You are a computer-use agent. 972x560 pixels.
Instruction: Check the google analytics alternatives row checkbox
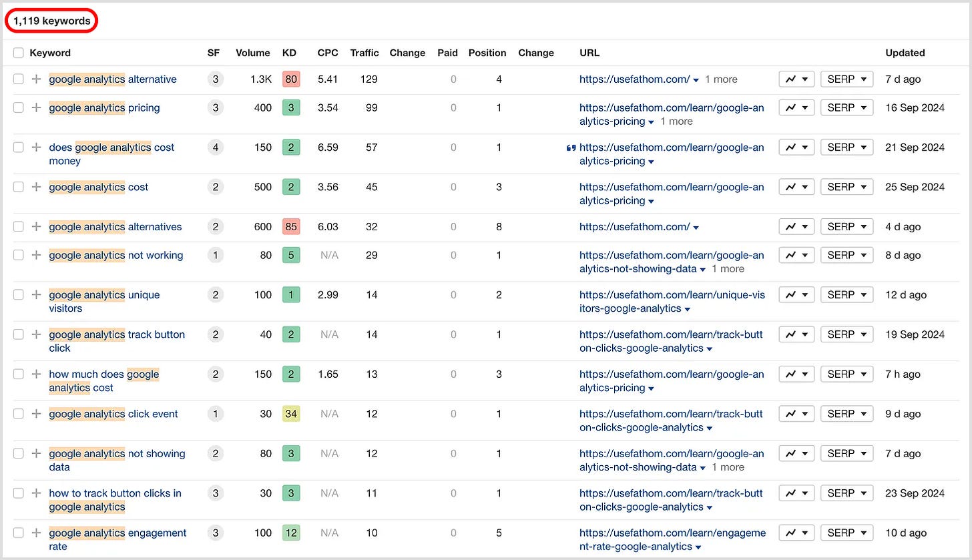[18, 227]
